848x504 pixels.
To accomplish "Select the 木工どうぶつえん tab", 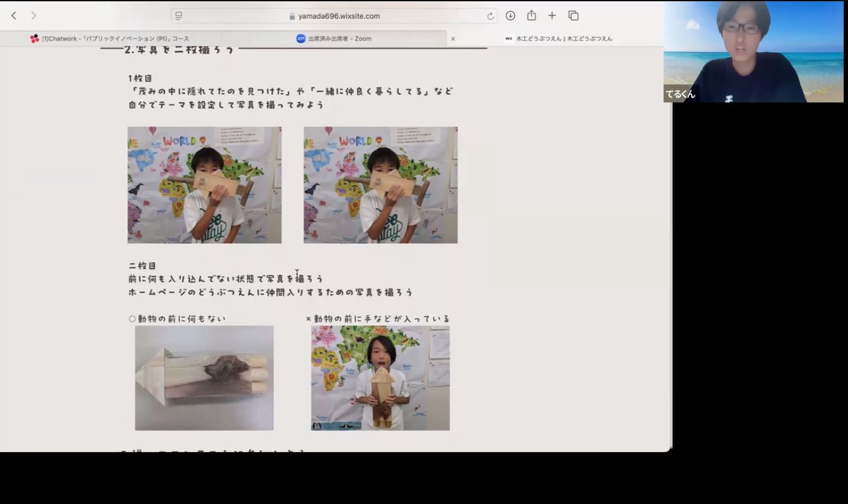I will click(x=558, y=39).
